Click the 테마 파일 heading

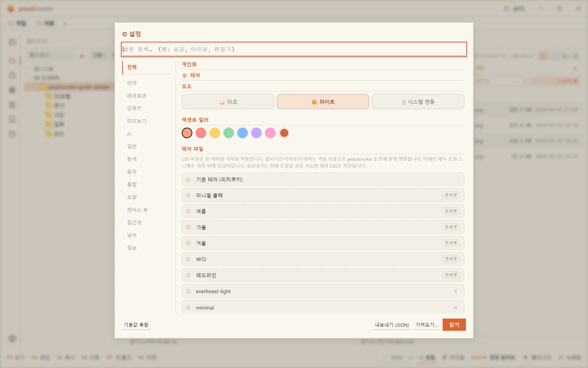click(193, 149)
